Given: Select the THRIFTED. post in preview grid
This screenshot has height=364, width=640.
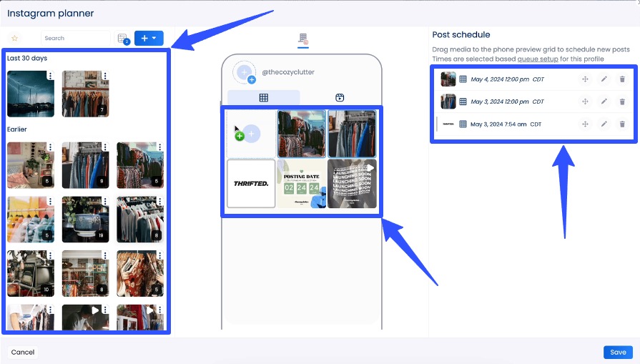Looking at the screenshot, I should [251, 184].
